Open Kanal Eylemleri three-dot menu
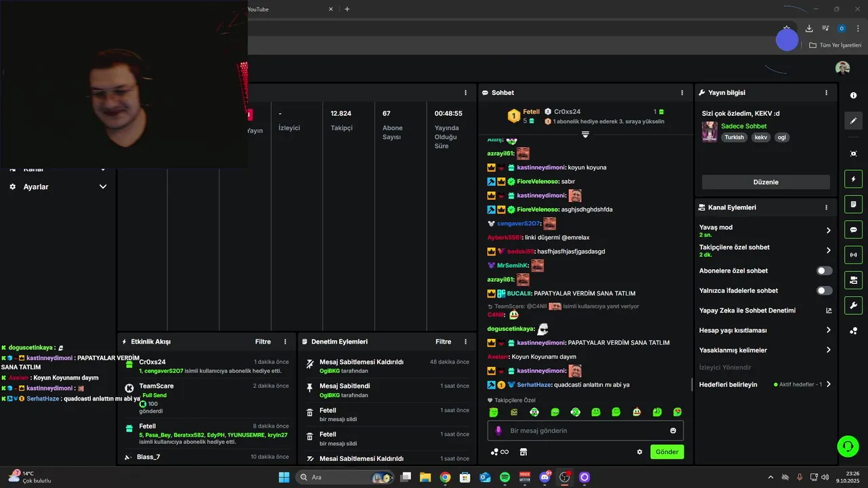 (826, 207)
